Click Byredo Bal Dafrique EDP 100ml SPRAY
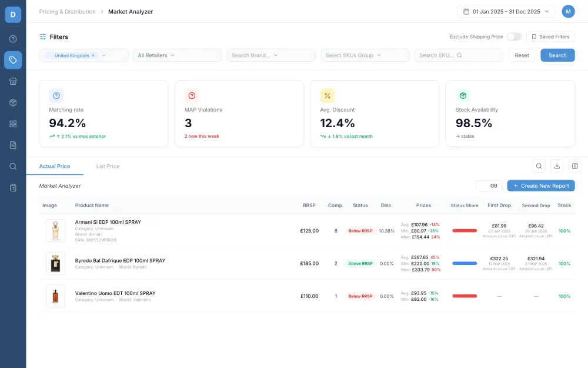The width and height of the screenshot is (588, 368). 120,260
